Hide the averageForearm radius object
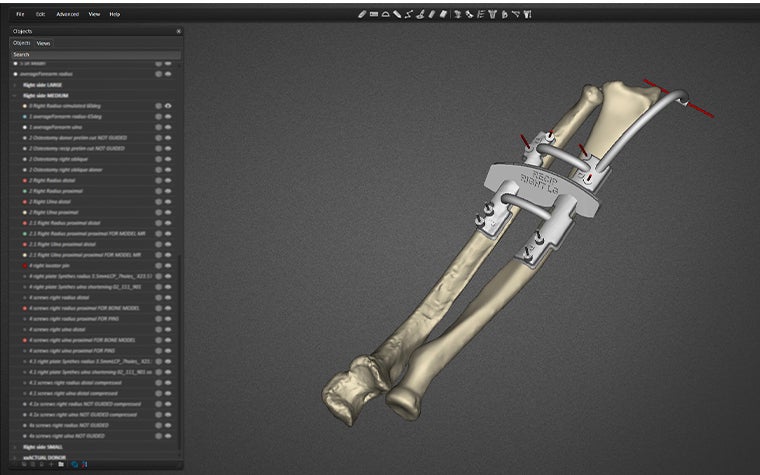The image size is (760, 475). [x=168, y=74]
